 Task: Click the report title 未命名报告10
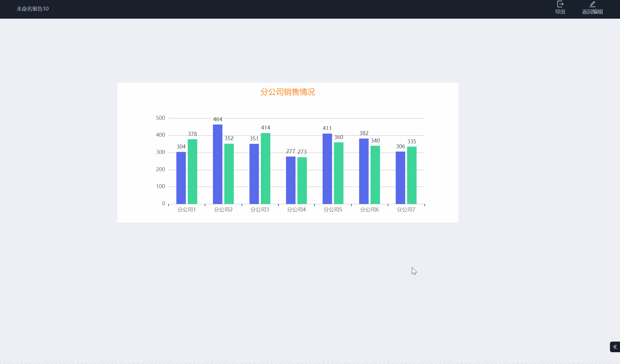[32, 9]
